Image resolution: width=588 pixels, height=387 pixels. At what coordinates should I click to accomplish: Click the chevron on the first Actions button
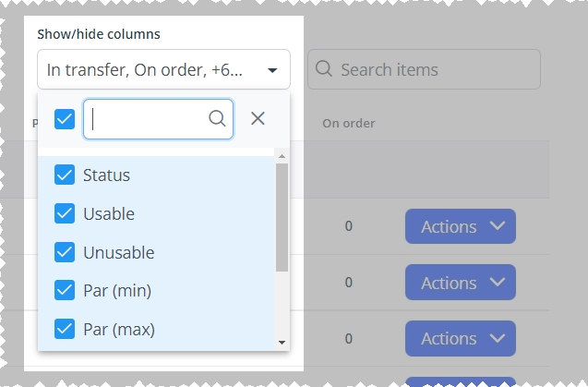click(498, 226)
